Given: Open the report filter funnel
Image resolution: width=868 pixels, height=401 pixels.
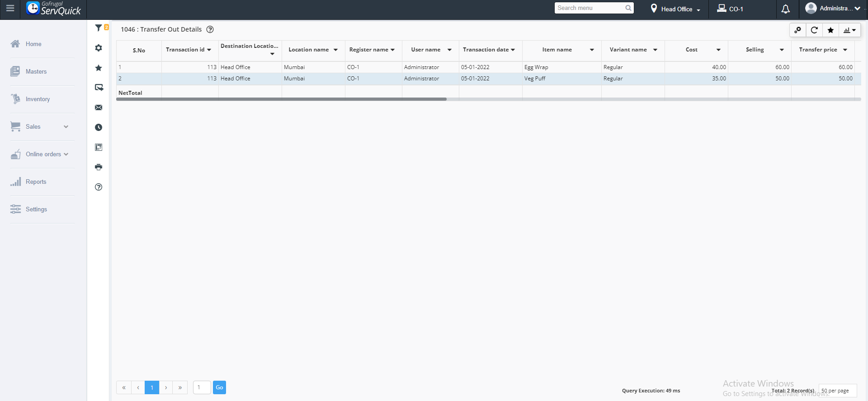Looking at the screenshot, I should click(99, 28).
